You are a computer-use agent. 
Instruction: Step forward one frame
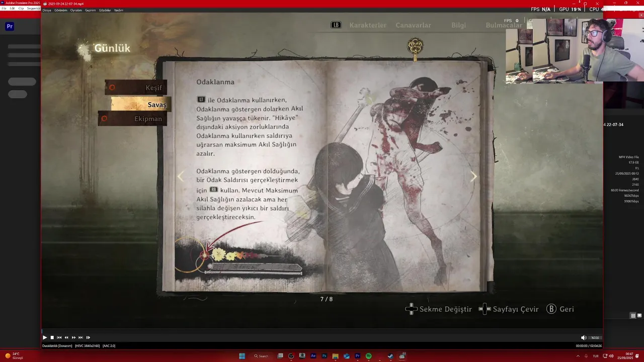(x=88, y=337)
